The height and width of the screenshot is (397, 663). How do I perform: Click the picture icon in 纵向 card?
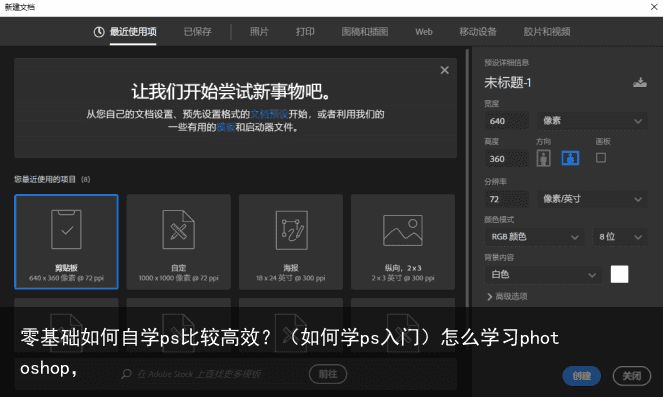pos(403,230)
